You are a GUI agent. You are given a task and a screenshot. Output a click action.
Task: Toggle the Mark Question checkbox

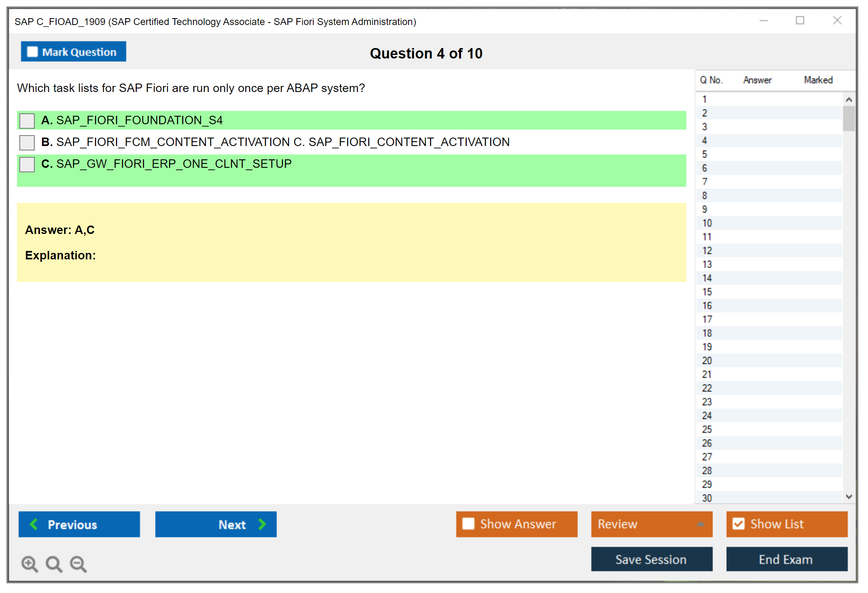click(32, 52)
